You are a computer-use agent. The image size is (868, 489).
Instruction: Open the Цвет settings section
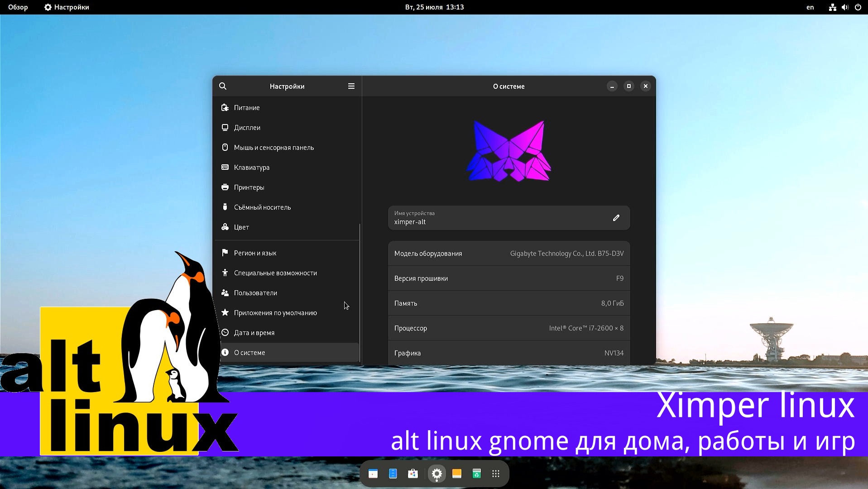[x=241, y=227]
